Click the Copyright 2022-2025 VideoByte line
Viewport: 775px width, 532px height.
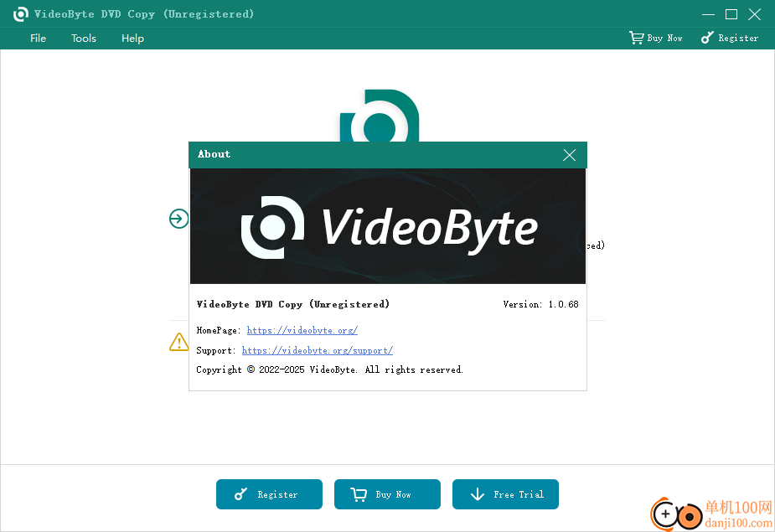(x=329, y=369)
